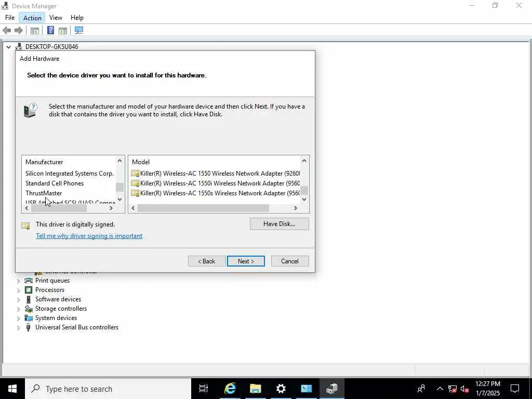532x399 pixels.
Task: Click the Scan for hardware changes monitor icon
Action: point(79,31)
